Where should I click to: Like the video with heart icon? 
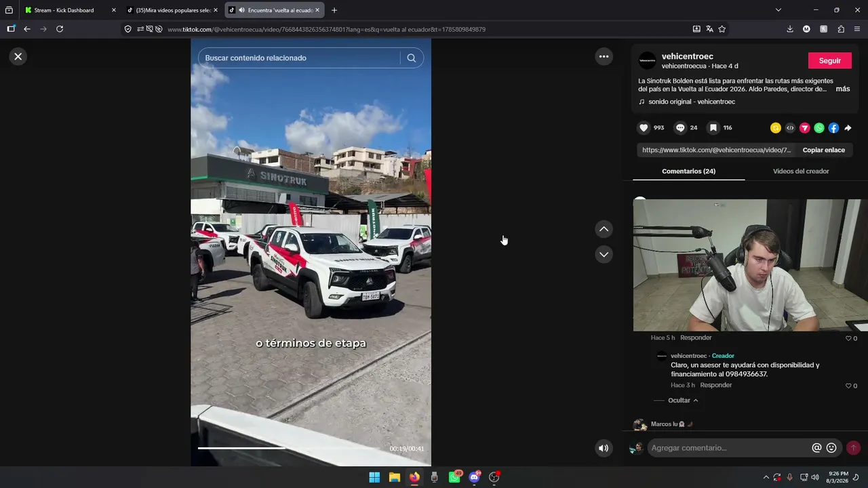[644, 127]
